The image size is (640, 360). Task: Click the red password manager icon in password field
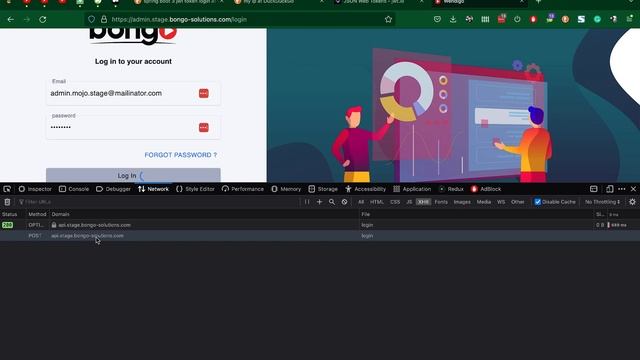click(204, 128)
